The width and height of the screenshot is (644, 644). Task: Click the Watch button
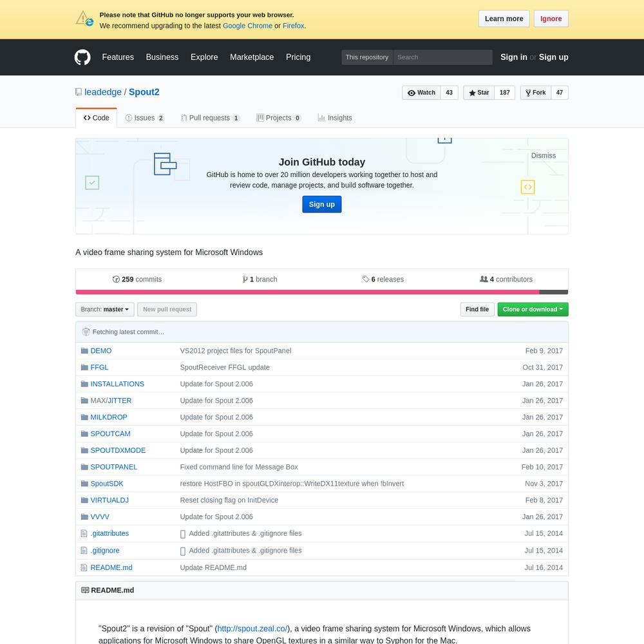421,93
